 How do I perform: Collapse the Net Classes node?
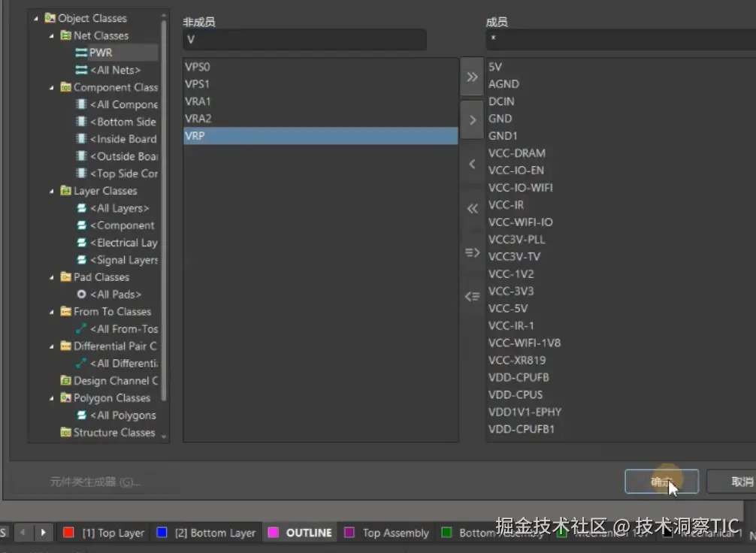pos(52,35)
